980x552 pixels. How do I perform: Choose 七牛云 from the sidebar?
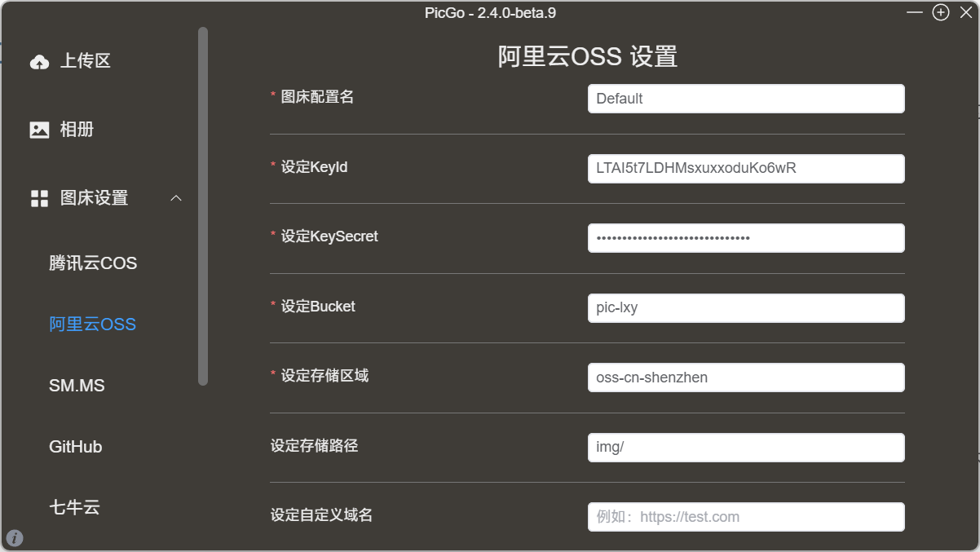point(74,507)
